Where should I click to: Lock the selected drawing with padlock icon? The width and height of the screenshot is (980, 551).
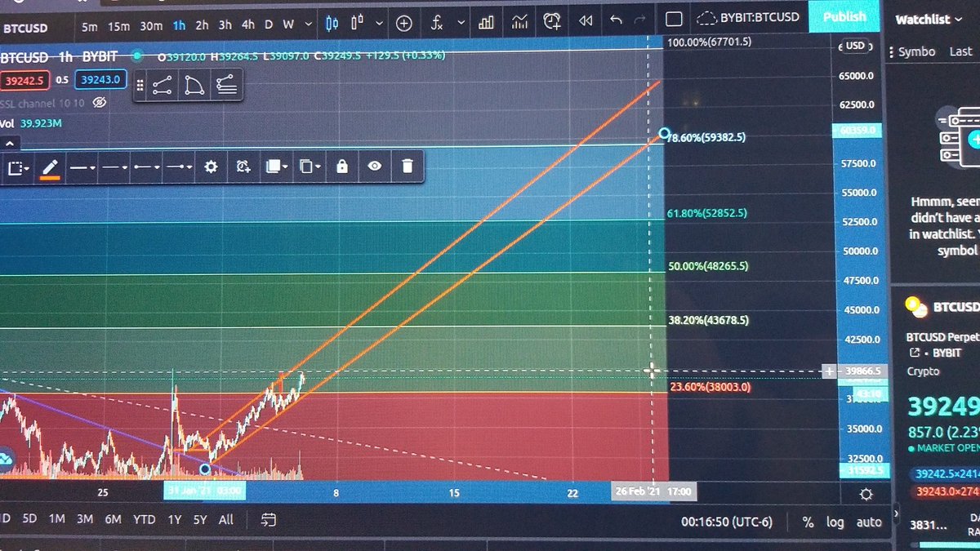coord(342,166)
